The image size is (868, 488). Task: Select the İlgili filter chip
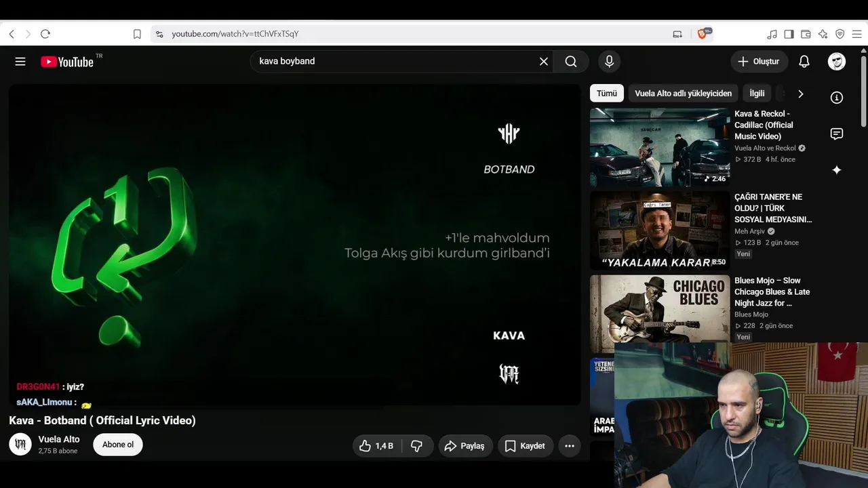(x=757, y=94)
